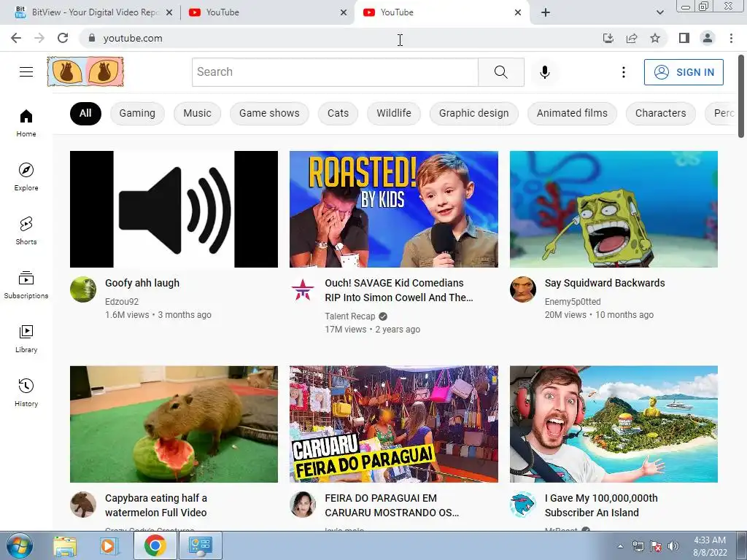Open Library in sidebar
The height and width of the screenshot is (560, 747).
[26, 338]
